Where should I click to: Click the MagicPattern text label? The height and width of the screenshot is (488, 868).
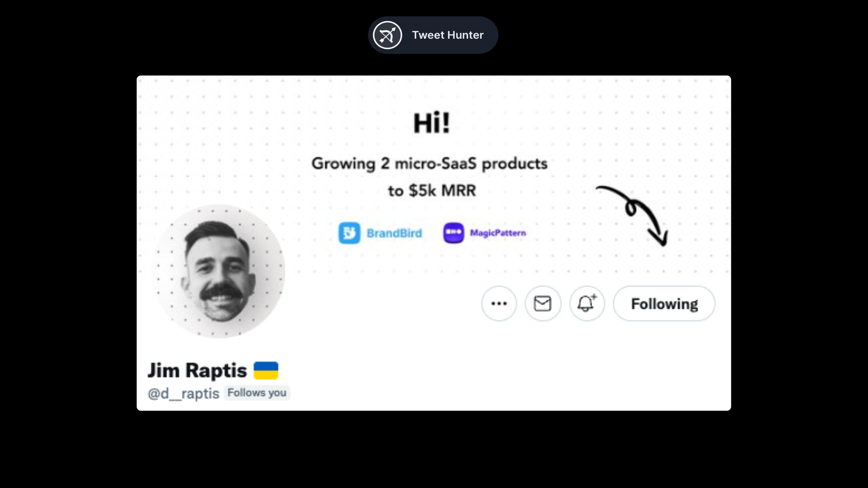pyautogui.click(x=498, y=233)
